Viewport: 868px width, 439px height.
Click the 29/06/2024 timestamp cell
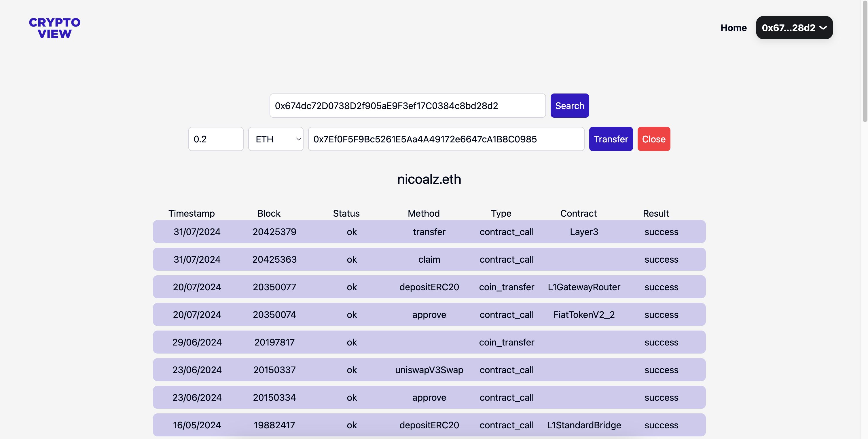(x=197, y=342)
